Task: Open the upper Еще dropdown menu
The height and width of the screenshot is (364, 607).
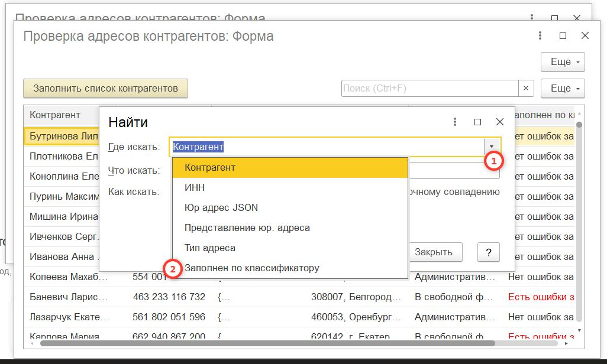Action: [x=563, y=61]
